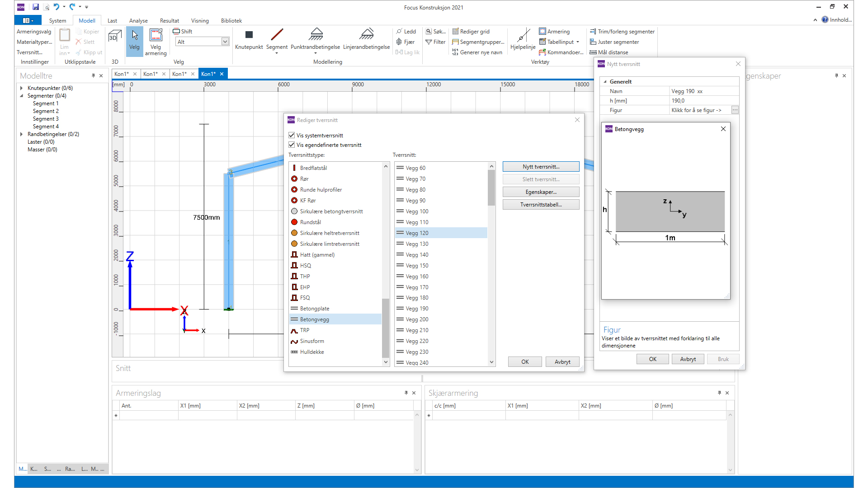Close the Betongvegg figure popup
This screenshot has width=868, height=488.
723,129
